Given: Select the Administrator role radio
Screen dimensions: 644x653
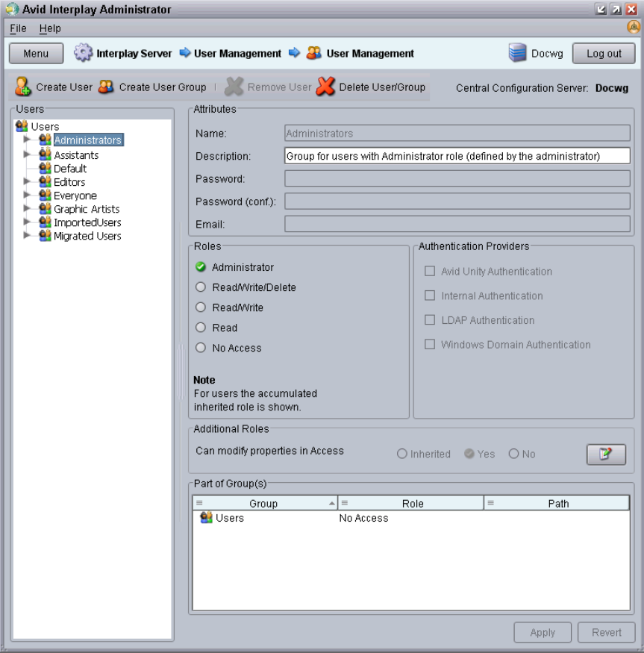Looking at the screenshot, I should click(x=201, y=267).
